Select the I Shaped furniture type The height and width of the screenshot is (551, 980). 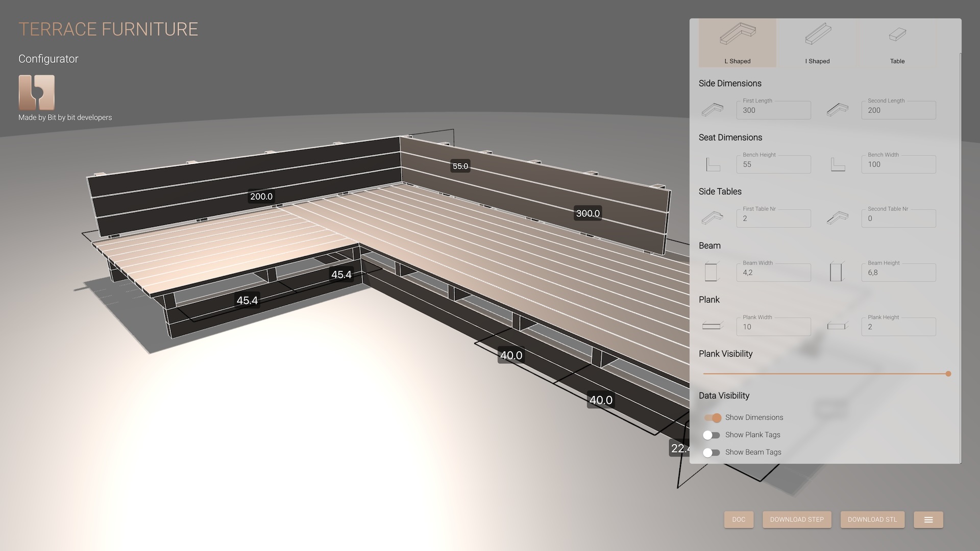pos(817,43)
